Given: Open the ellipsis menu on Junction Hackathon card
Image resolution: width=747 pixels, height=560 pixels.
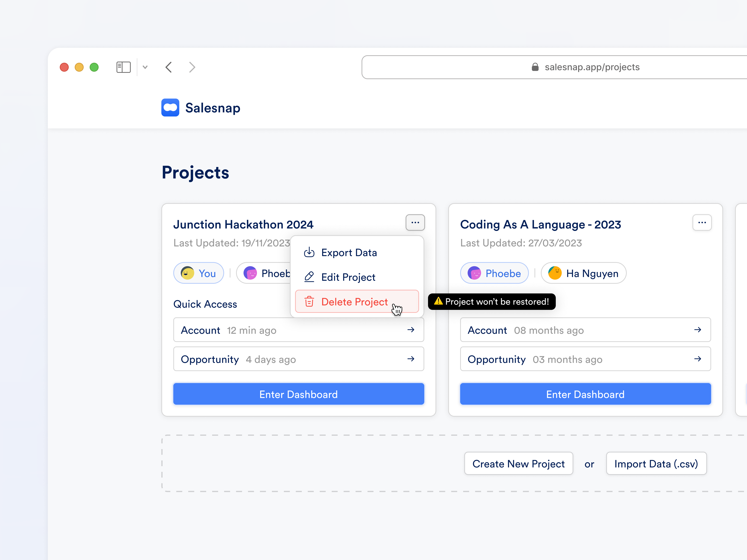Looking at the screenshot, I should 415,223.
